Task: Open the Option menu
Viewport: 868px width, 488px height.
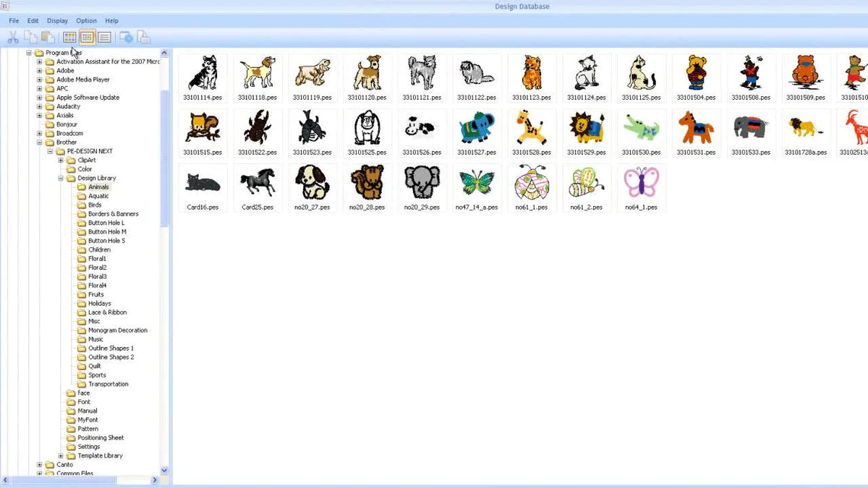Action: coord(86,21)
